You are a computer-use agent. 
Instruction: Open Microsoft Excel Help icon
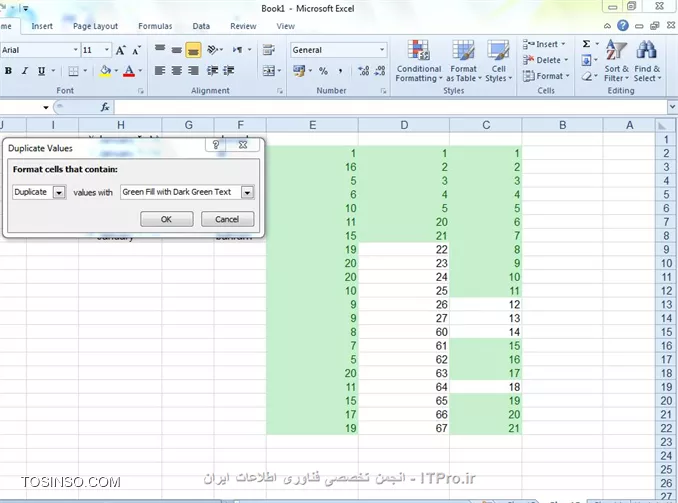623,26
